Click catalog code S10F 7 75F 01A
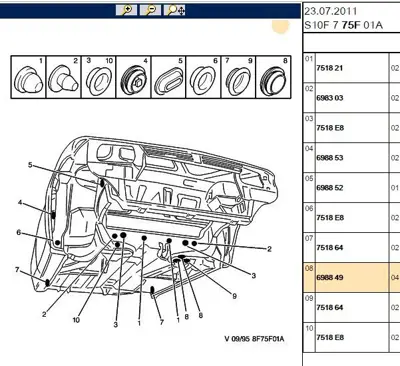This screenshot has height=366, width=400. (x=343, y=25)
